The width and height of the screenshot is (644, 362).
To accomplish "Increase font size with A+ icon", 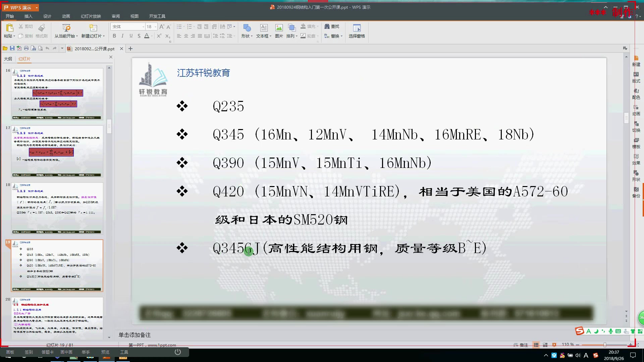I will (x=162, y=26).
